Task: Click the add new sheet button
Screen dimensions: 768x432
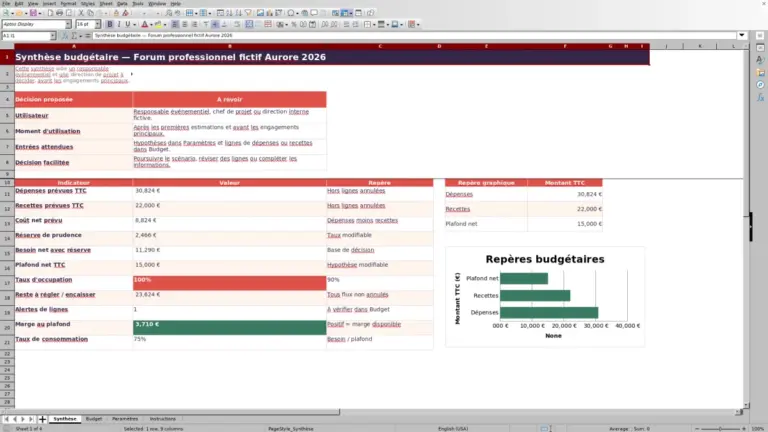Action: [42, 419]
